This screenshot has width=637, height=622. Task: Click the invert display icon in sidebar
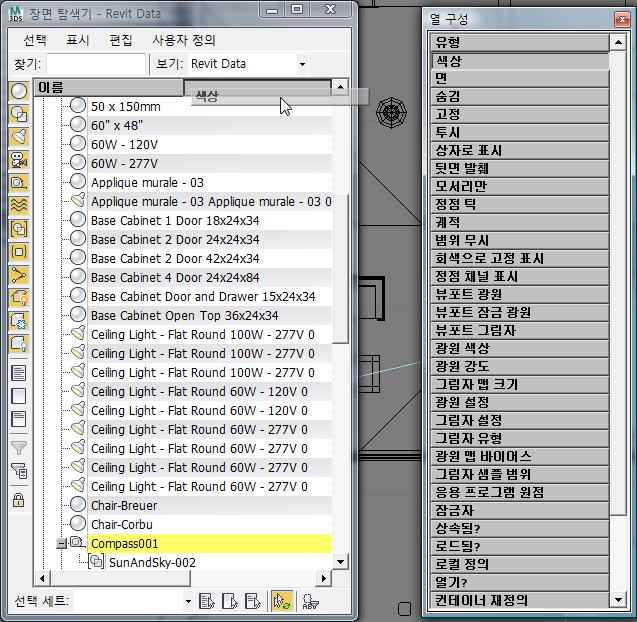coord(19,419)
